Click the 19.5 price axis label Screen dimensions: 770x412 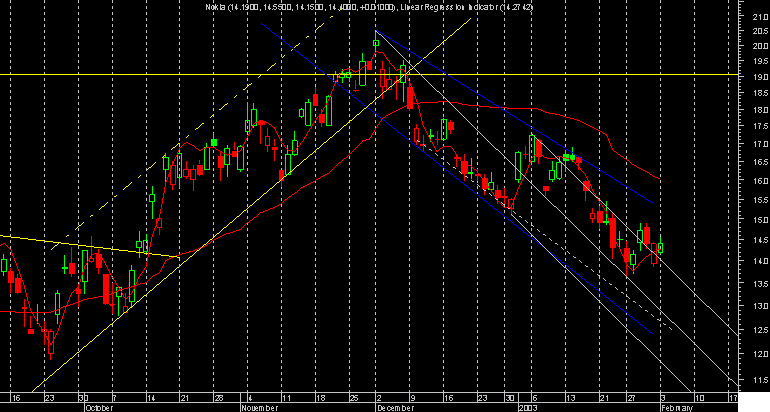[760, 61]
